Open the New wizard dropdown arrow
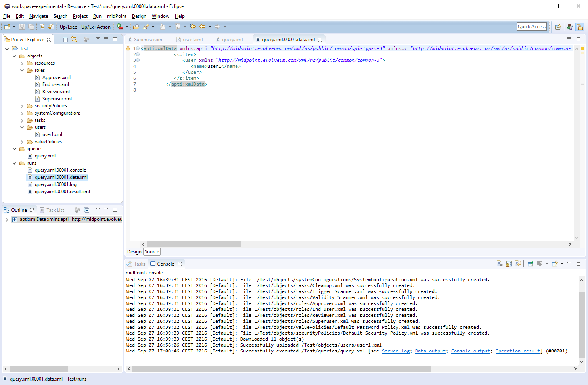This screenshot has width=588, height=385. [x=14, y=27]
